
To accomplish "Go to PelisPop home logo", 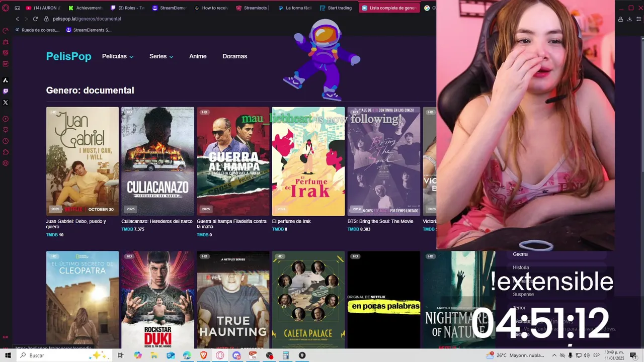I will pos(69,56).
